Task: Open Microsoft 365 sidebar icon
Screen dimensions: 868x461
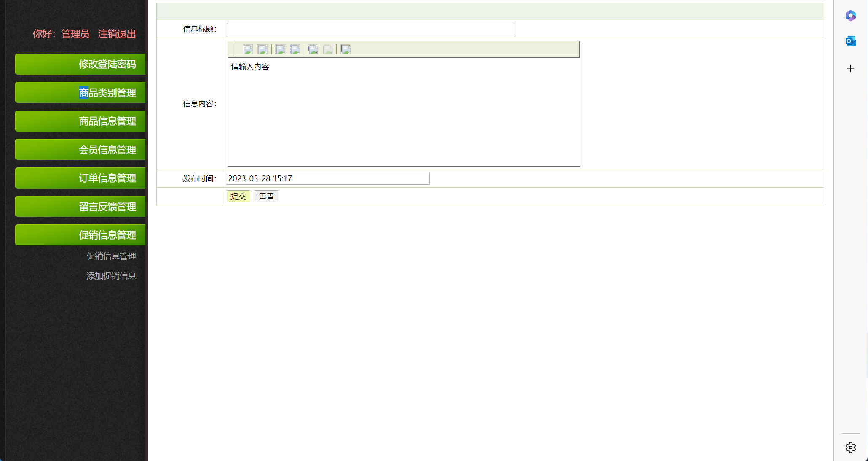Action: point(850,16)
